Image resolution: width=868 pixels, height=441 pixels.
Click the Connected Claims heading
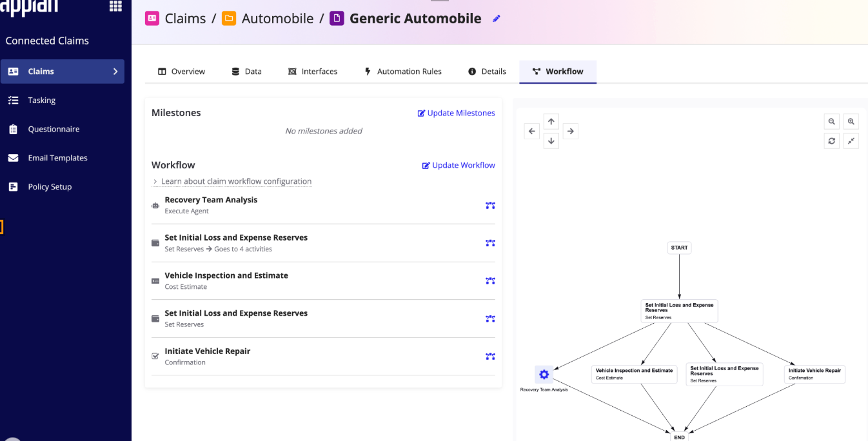click(47, 41)
